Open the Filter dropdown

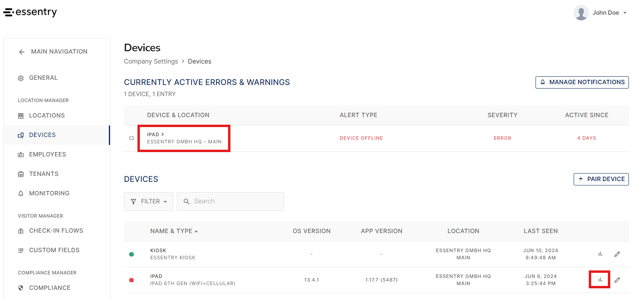click(149, 201)
